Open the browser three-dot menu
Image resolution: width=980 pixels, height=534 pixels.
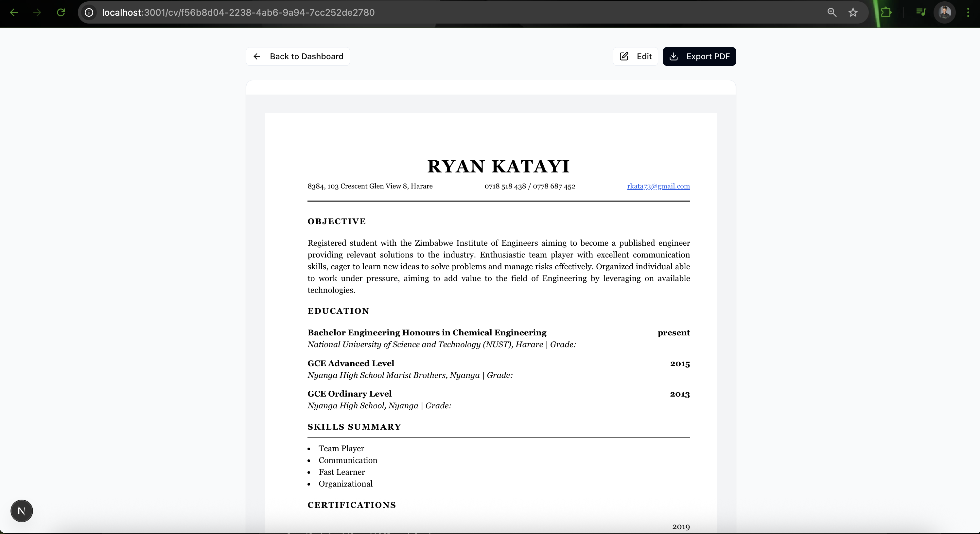pyautogui.click(x=968, y=12)
